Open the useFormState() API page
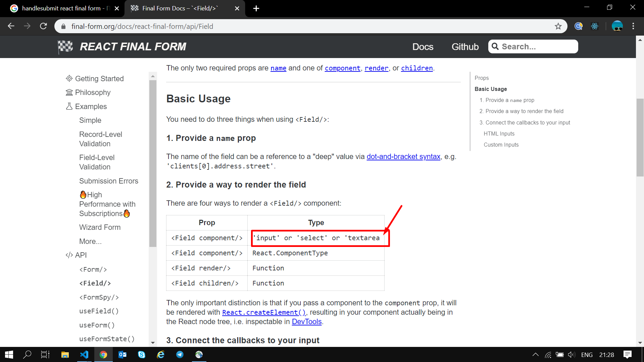Image resolution: width=644 pixels, height=362 pixels. 107,339
